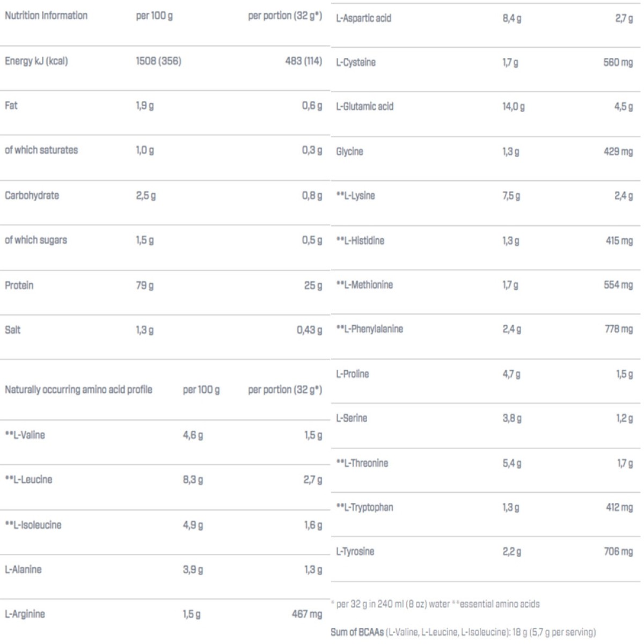Click the L-Arginine 467 mg value

pos(307,614)
